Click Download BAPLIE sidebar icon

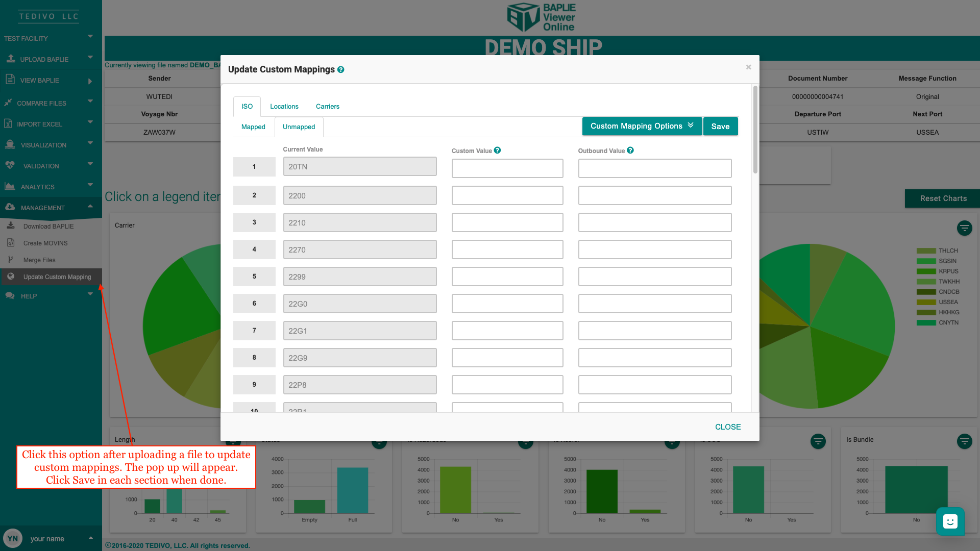coord(11,226)
